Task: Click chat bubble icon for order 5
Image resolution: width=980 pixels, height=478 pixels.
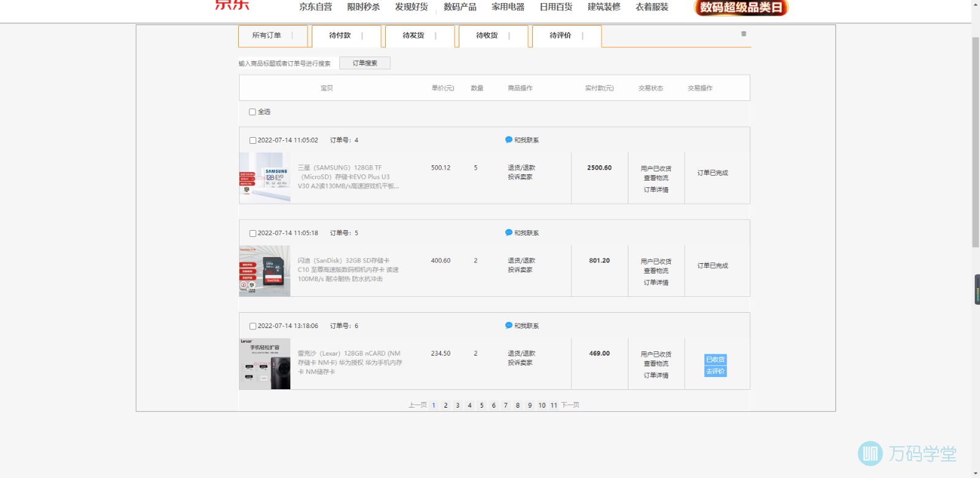Action: [x=508, y=233]
